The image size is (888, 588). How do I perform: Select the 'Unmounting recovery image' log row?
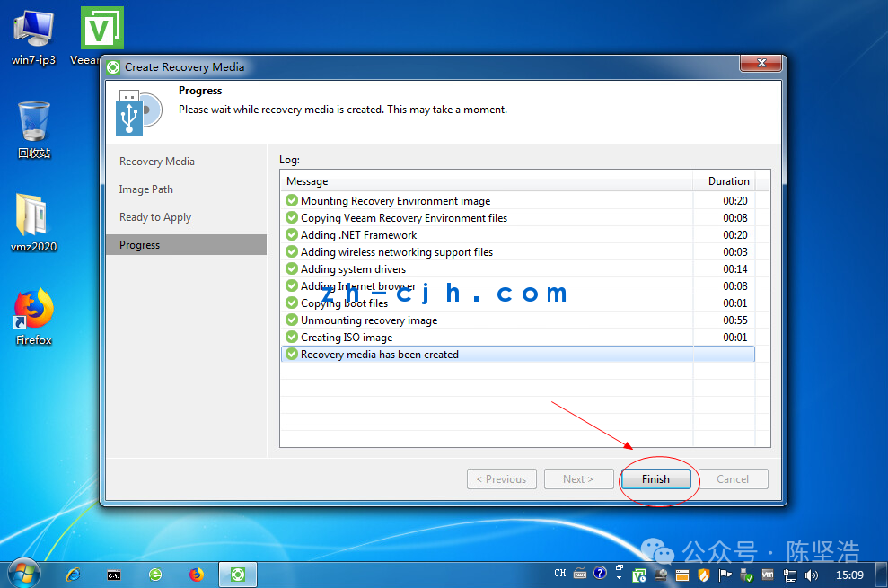(x=517, y=320)
